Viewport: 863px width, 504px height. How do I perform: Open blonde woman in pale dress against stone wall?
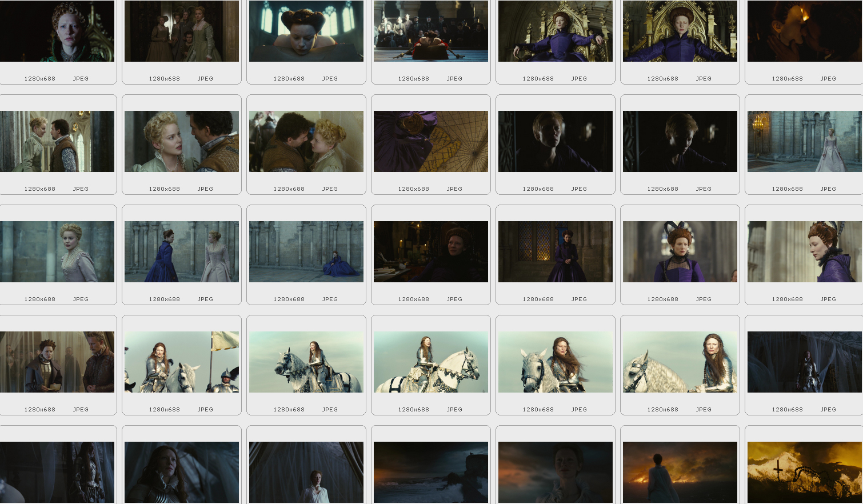coord(57,251)
